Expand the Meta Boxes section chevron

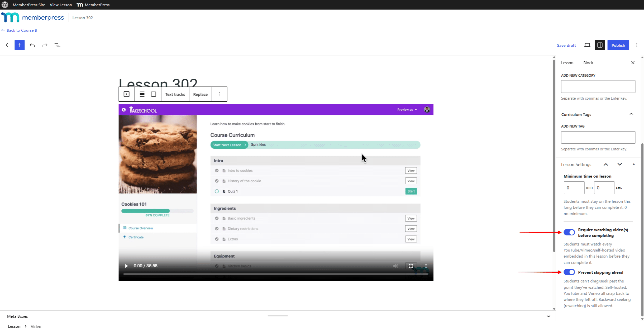click(x=548, y=316)
